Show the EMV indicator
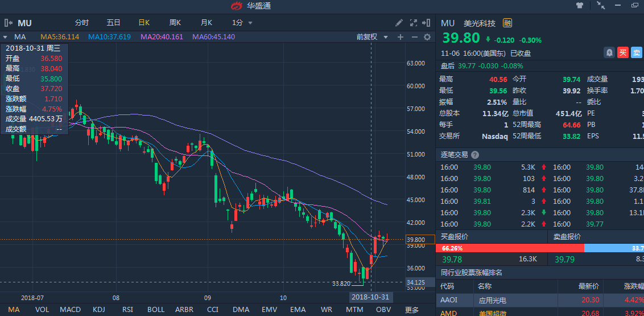Screen dimensions: 644x316 [x=270, y=309]
